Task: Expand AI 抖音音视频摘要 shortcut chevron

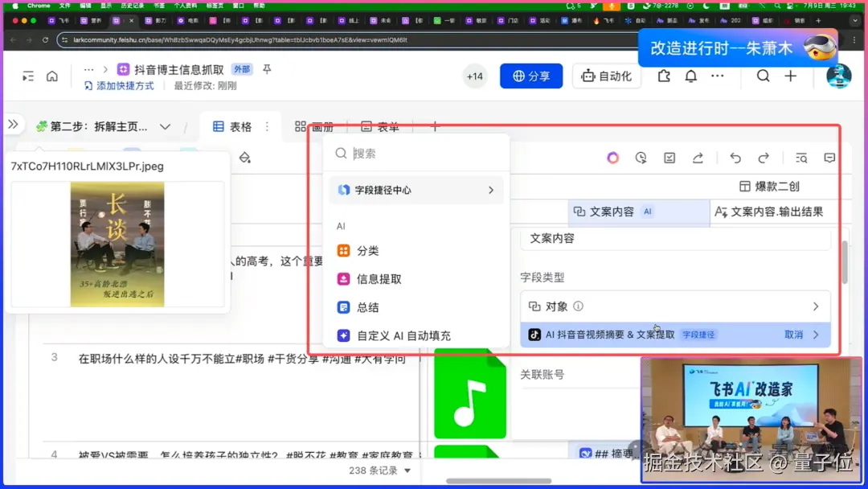Action: pos(816,335)
